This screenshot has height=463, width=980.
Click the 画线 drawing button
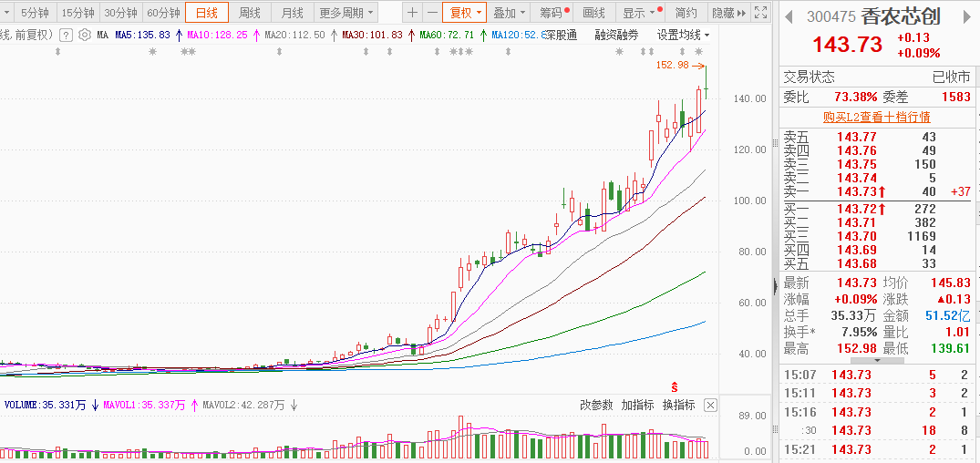[593, 13]
